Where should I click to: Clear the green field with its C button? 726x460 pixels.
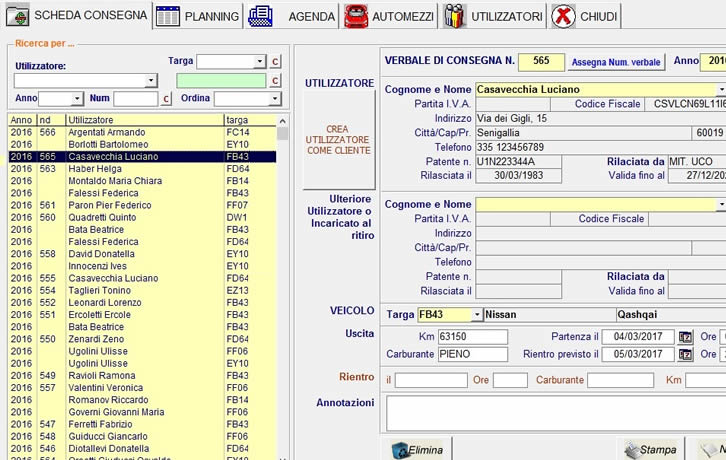pyautogui.click(x=275, y=81)
